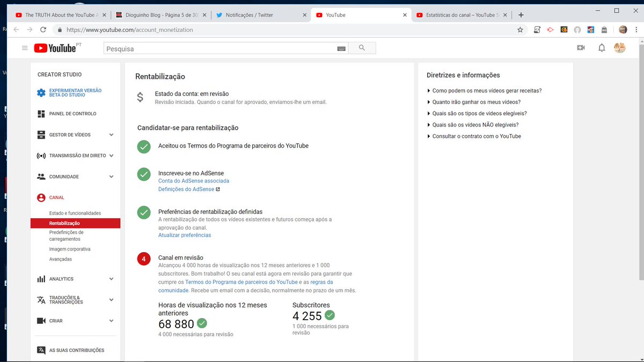Expand the Transmissão em direto chevron

(111, 156)
